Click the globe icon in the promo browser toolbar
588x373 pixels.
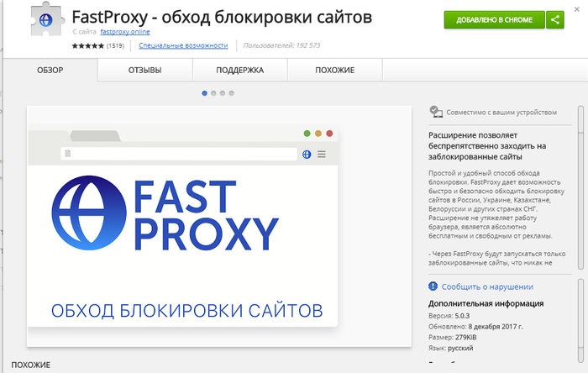[x=307, y=154]
